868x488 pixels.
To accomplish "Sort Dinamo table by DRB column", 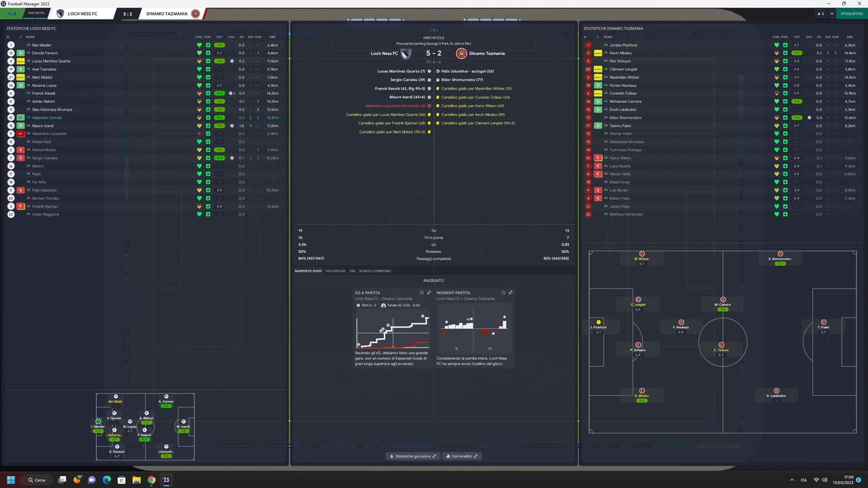I will point(851,36).
